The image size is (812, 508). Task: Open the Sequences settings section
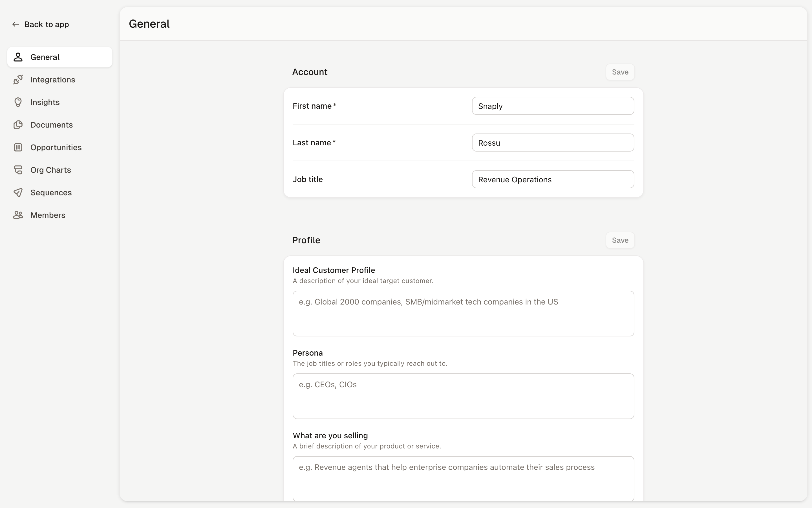pyautogui.click(x=60, y=192)
